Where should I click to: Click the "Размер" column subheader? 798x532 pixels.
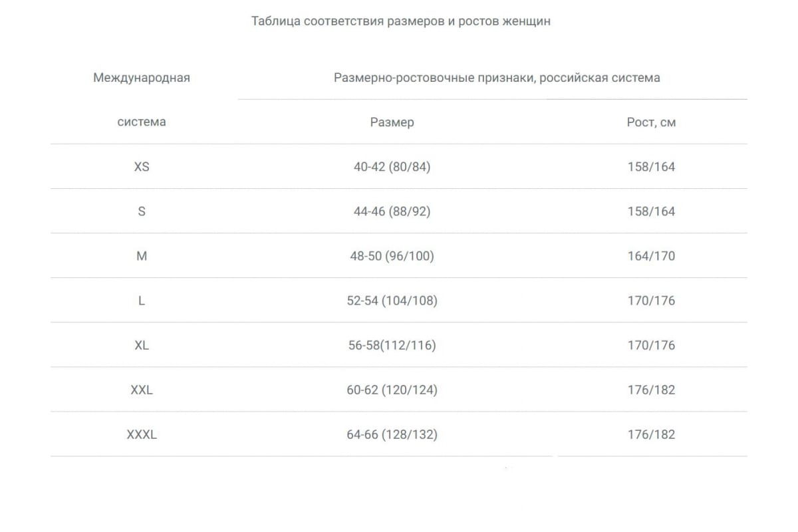coord(392,122)
